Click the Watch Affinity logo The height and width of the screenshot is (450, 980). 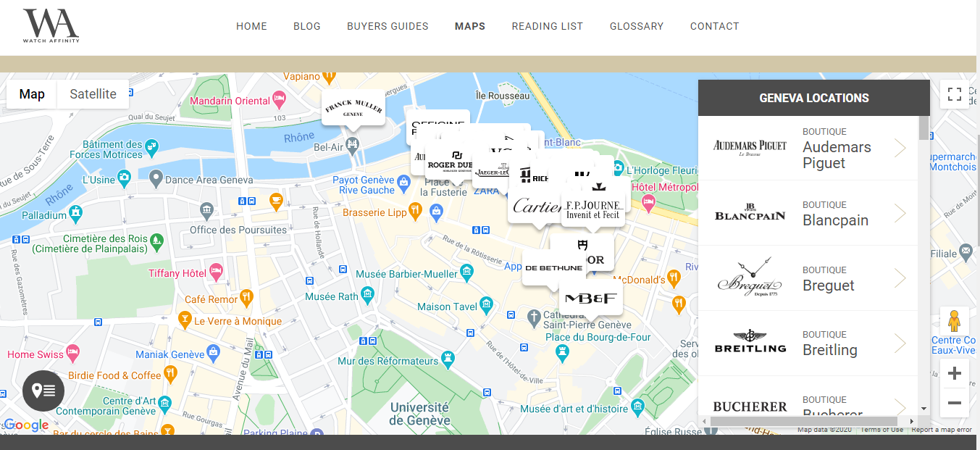pos(51,26)
